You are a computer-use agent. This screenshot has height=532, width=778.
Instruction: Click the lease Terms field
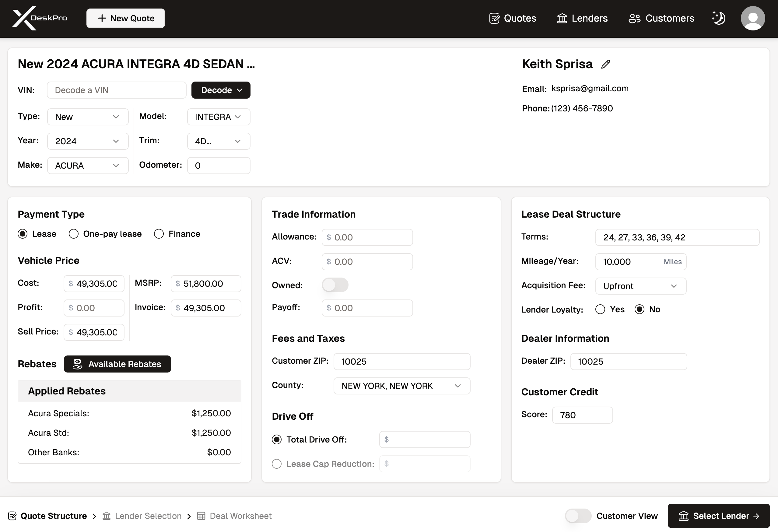677,237
